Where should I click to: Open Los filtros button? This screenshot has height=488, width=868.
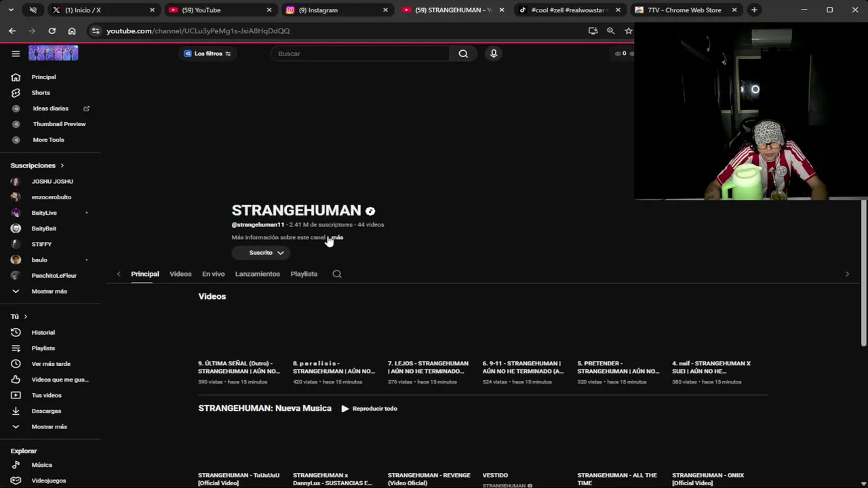208,54
